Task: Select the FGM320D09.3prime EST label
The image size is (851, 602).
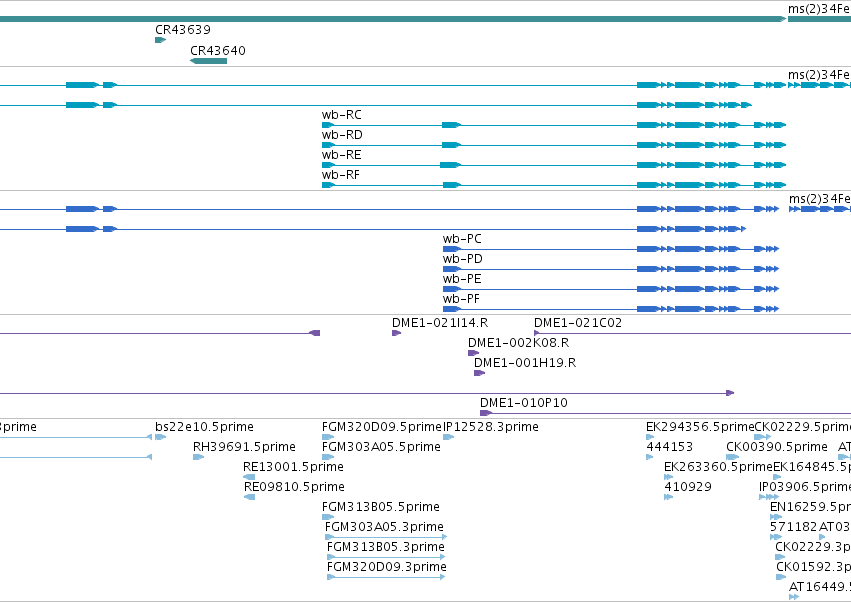Action: click(386, 567)
